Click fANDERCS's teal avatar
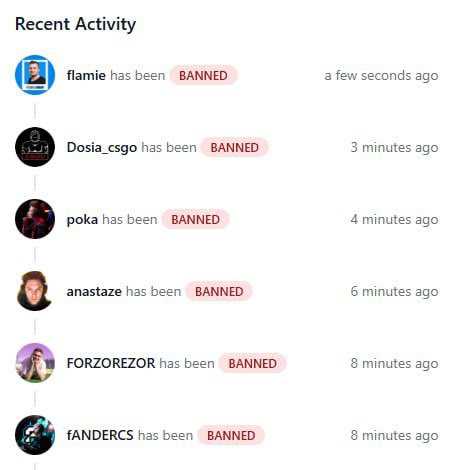This screenshot has height=470, width=449. (35, 435)
